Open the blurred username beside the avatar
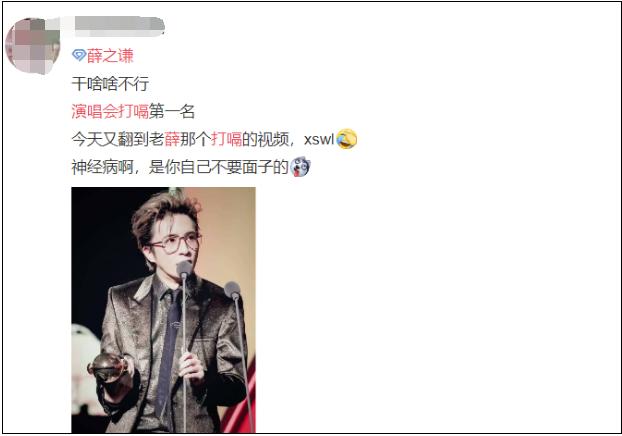The width and height of the screenshot is (622, 436). tap(117, 25)
